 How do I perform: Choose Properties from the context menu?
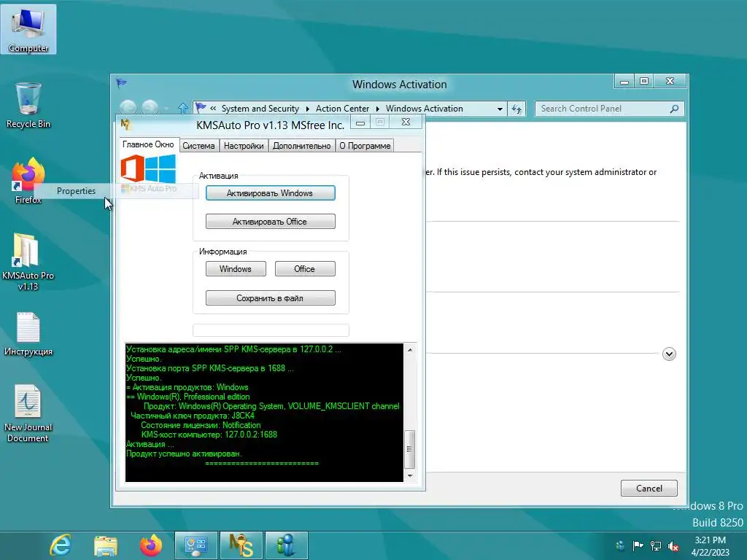pyautogui.click(x=76, y=191)
